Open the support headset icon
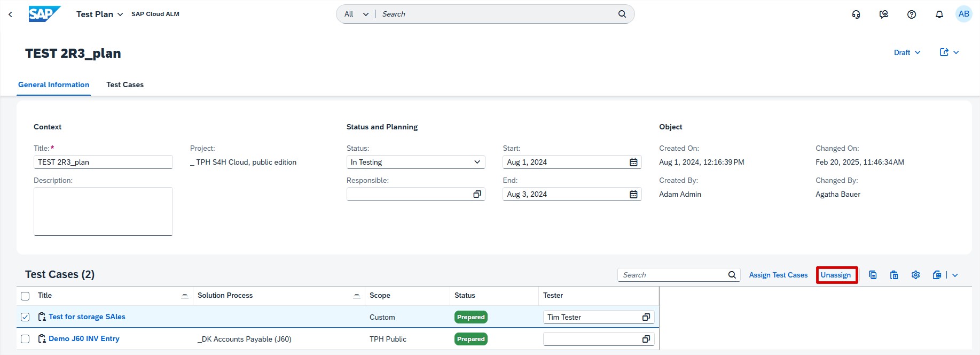 [x=856, y=14]
